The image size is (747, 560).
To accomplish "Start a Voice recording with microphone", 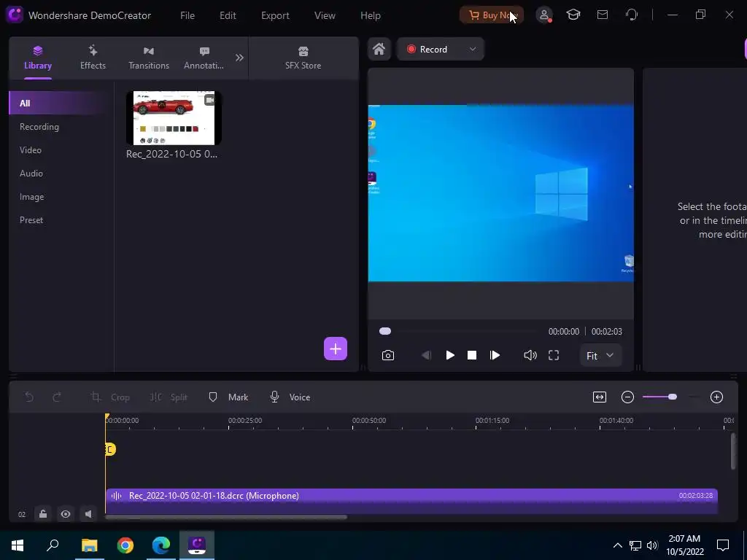I will point(290,397).
